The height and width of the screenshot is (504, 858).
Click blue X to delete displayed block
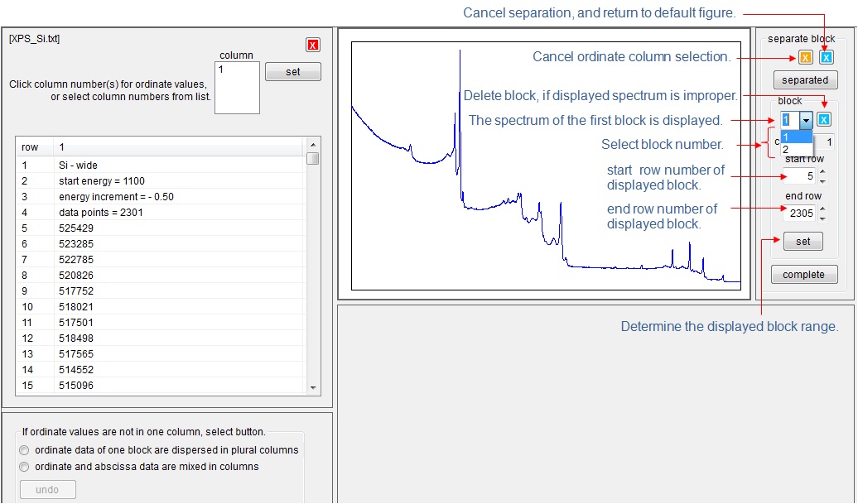point(824,119)
